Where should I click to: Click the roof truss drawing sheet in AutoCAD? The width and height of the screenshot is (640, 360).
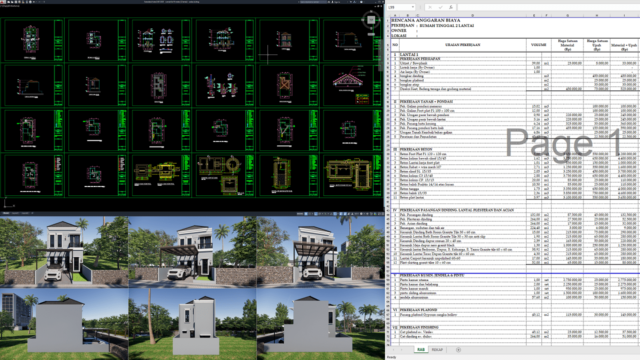(x=352, y=85)
